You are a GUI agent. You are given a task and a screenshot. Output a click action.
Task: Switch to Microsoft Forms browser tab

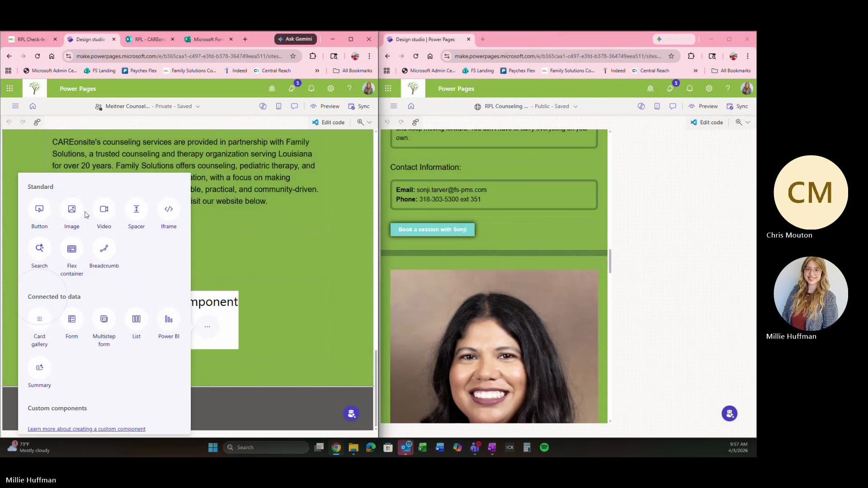(208, 39)
